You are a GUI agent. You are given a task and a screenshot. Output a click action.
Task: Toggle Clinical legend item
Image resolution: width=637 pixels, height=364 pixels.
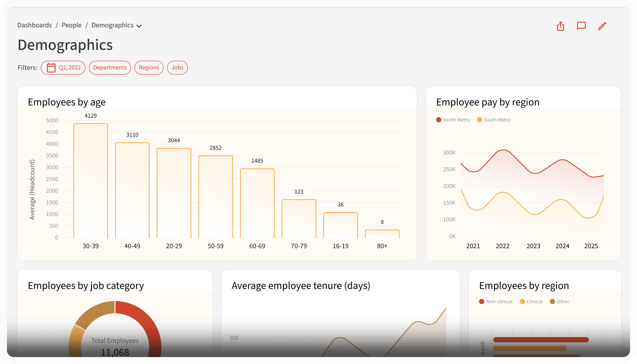pyautogui.click(x=531, y=302)
